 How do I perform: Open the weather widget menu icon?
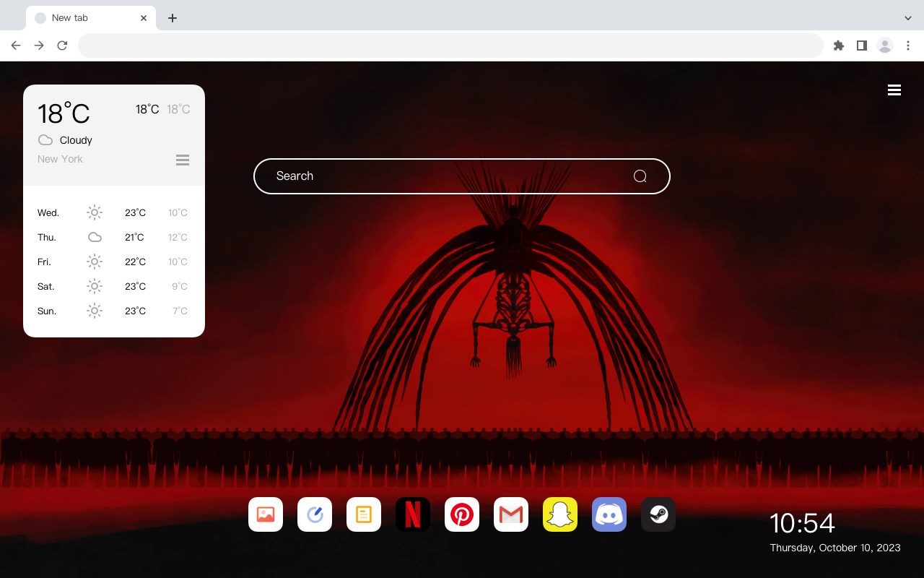(x=183, y=160)
